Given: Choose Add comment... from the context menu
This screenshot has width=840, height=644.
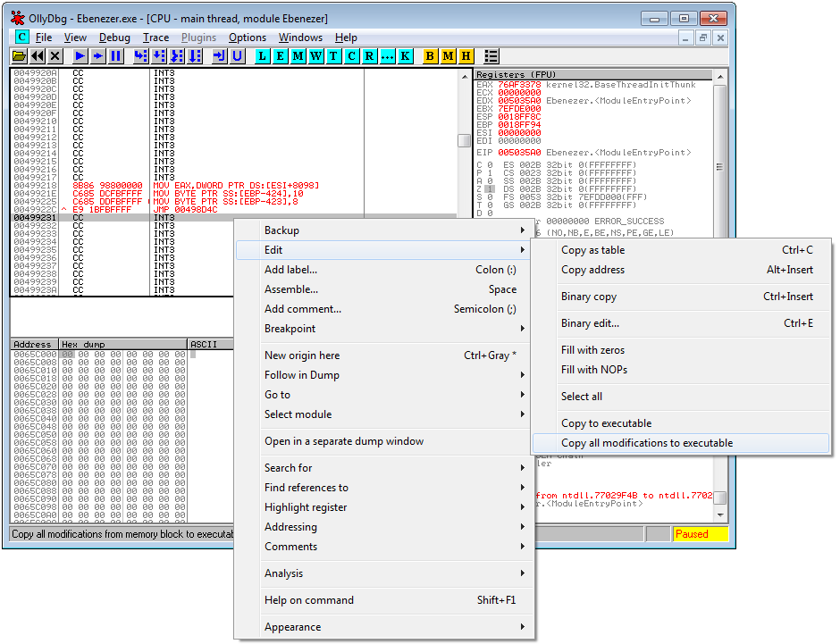Looking at the screenshot, I should [x=383, y=309].
